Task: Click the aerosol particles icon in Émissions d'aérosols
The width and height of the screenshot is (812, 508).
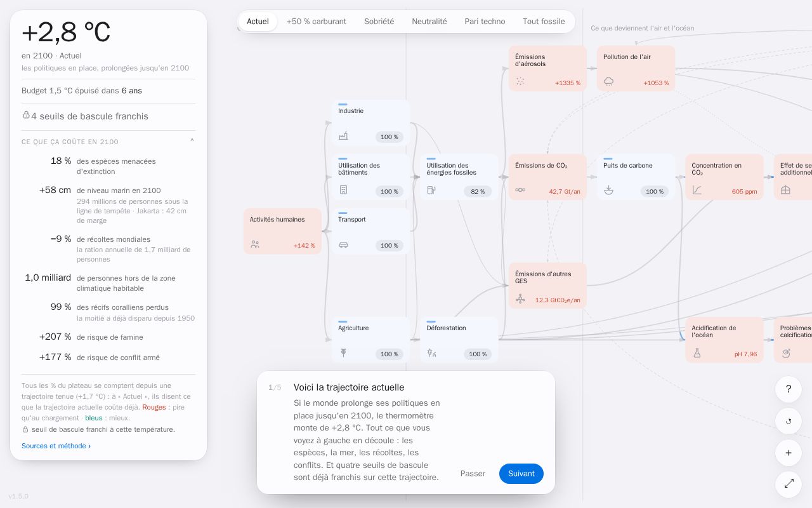Action: point(520,81)
